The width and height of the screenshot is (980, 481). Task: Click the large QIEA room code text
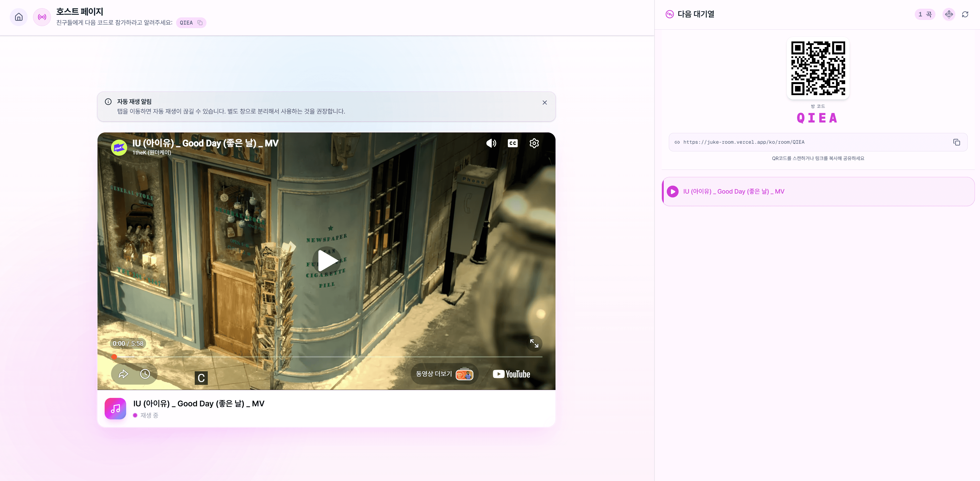[x=817, y=118]
